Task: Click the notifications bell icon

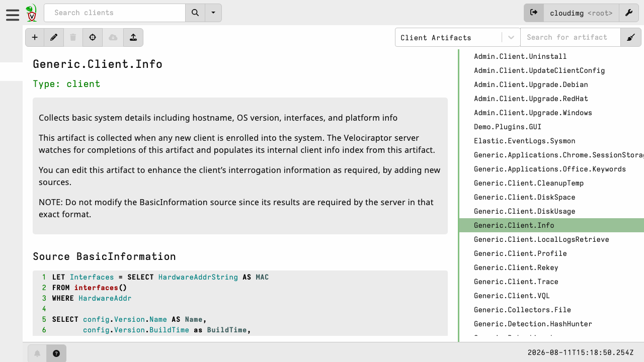Action: [x=37, y=353]
